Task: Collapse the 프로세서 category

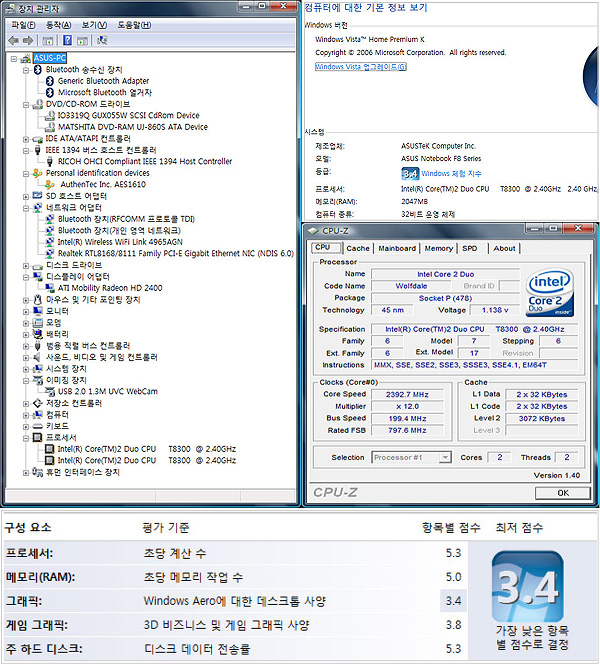Action: point(26,437)
